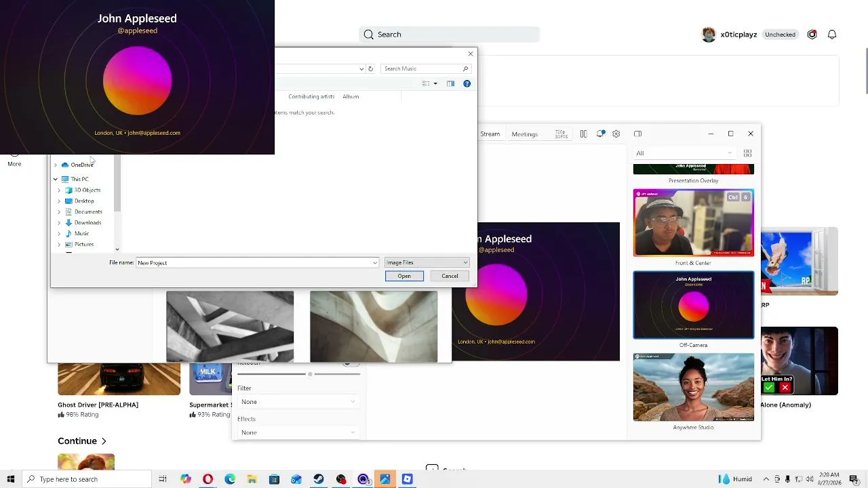Switch overlay list to grid view
This screenshot has height=488, width=868.
pyautogui.click(x=747, y=153)
